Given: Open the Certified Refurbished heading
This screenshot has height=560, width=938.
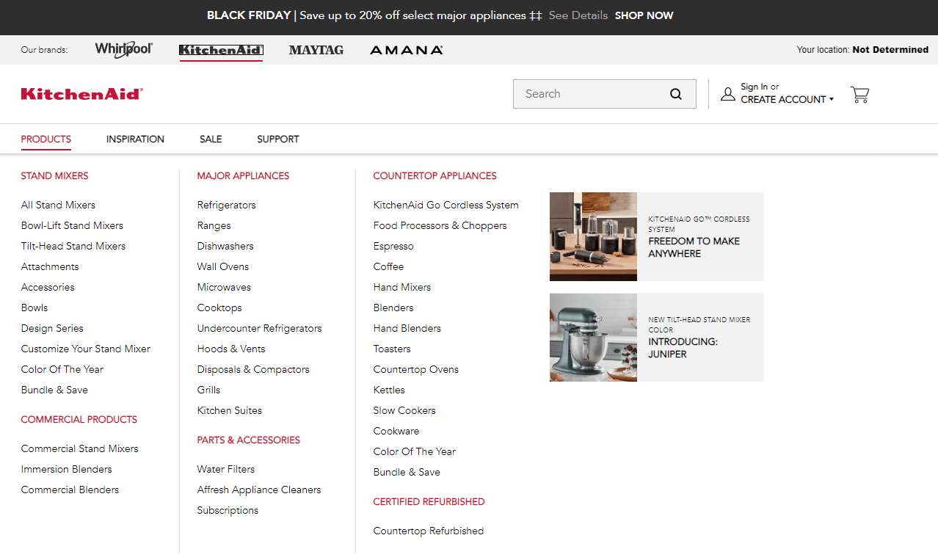Looking at the screenshot, I should (429, 501).
